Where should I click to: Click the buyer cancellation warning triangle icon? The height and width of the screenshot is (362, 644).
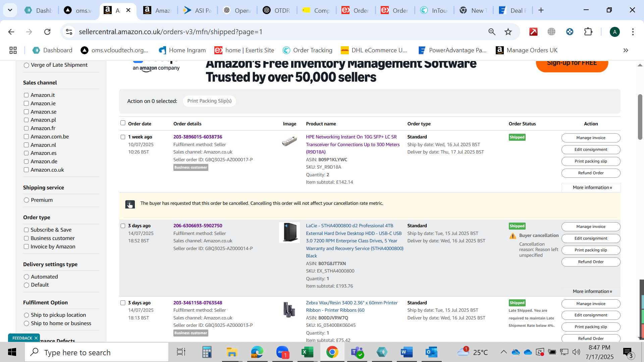point(513,236)
